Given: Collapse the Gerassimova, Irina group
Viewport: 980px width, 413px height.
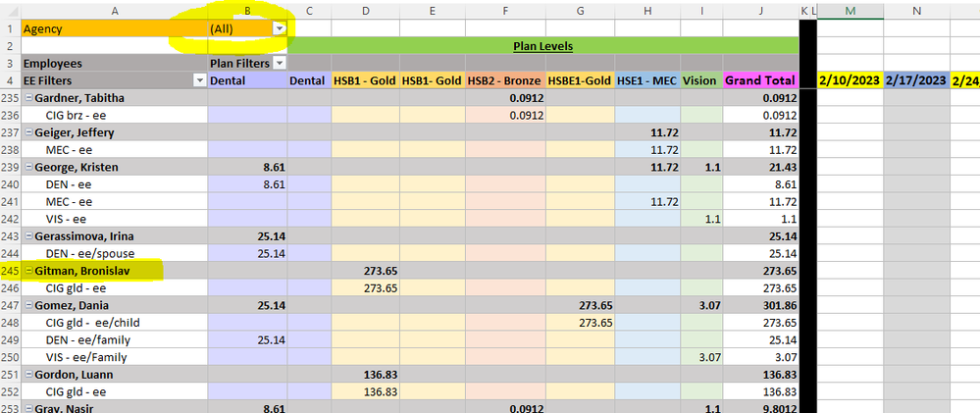Looking at the screenshot, I should click(x=28, y=236).
